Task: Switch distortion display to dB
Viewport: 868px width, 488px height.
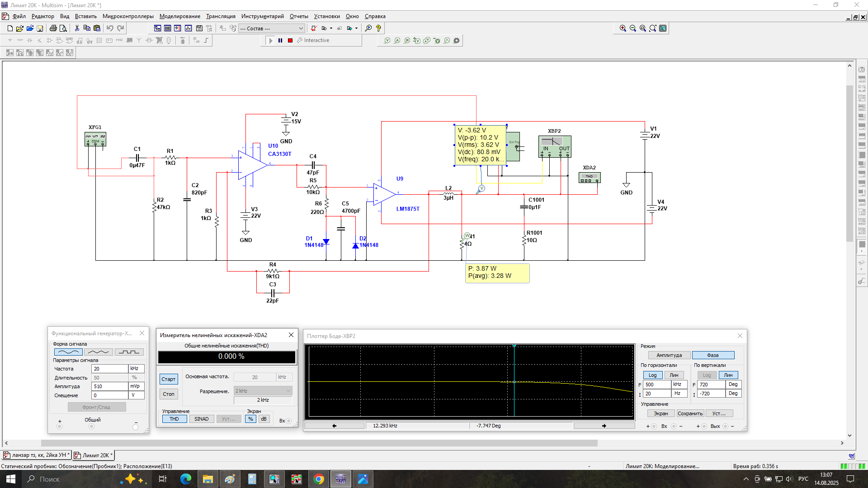Action: 264,419
